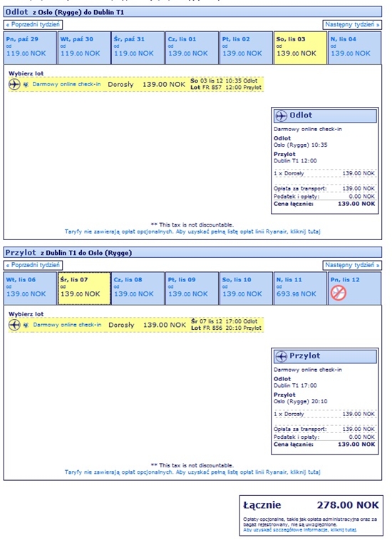Select the 139.00 NOK fare of flight FR 857

(x=164, y=84)
